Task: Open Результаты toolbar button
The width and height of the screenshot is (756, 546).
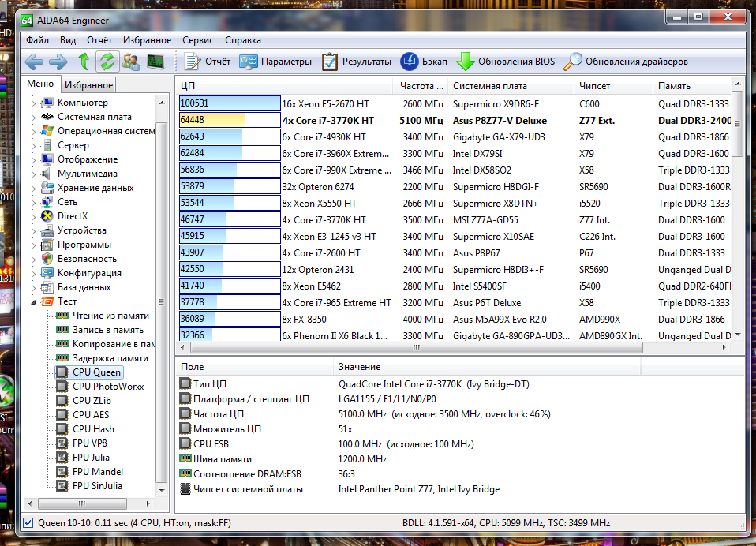Action: pyautogui.click(x=357, y=62)
